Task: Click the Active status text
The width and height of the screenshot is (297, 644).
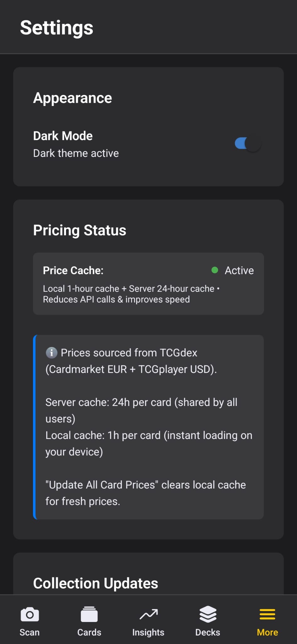Action: (x=239, y=270)
